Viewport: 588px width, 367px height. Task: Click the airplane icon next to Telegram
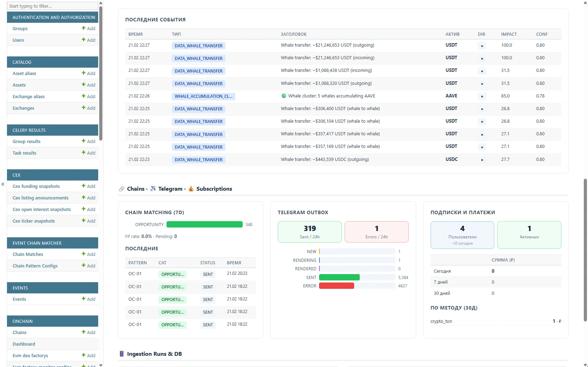click(153, 189)
